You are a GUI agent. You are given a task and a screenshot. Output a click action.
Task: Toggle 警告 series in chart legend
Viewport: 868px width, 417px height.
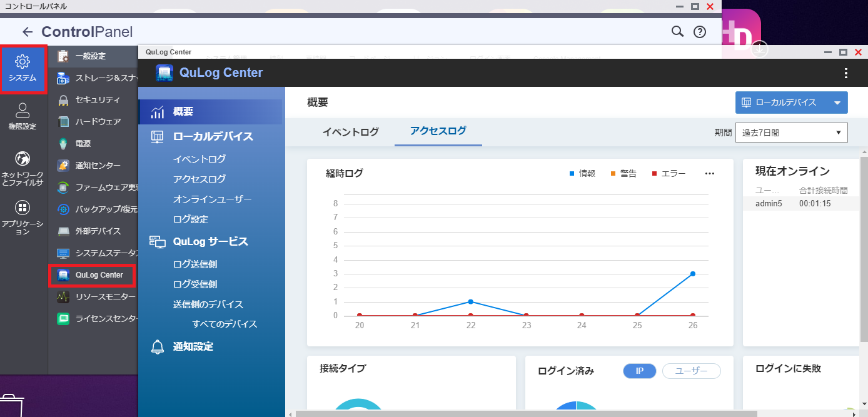tap(623, 174)
